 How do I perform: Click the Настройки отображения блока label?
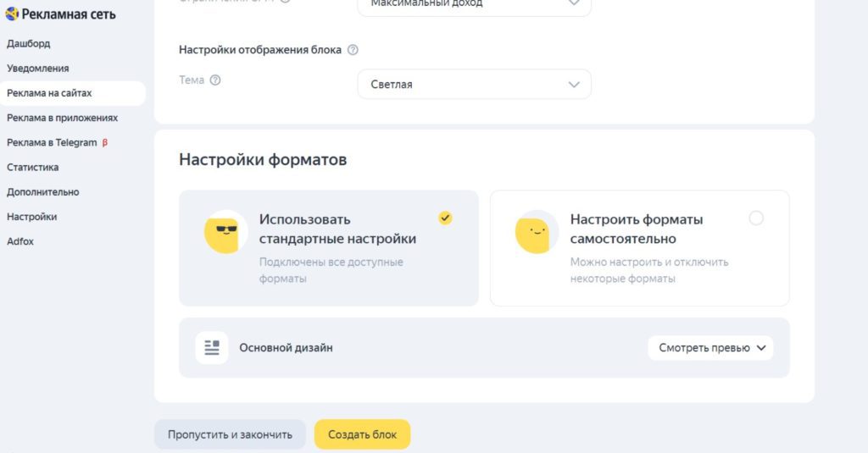260,50
